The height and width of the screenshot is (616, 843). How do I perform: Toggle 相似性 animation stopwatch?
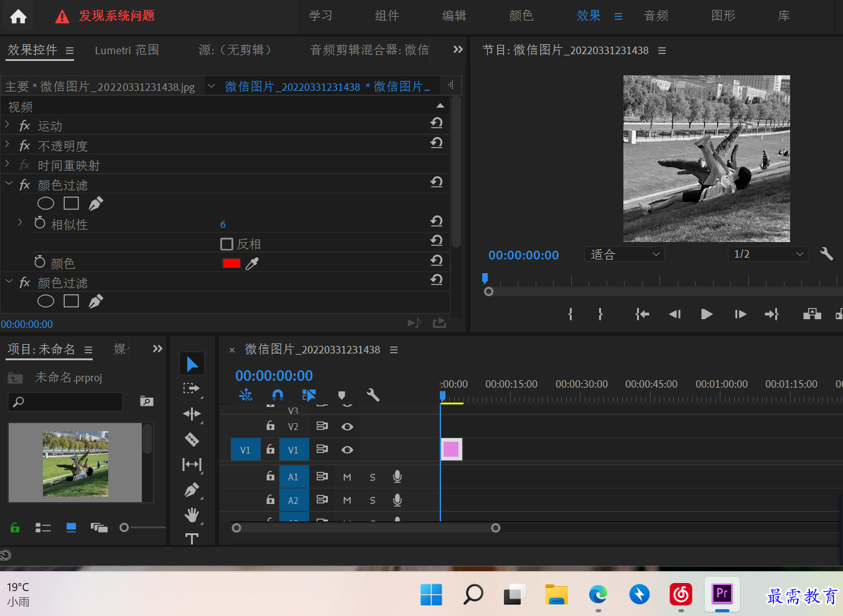(x=40, y=223)
